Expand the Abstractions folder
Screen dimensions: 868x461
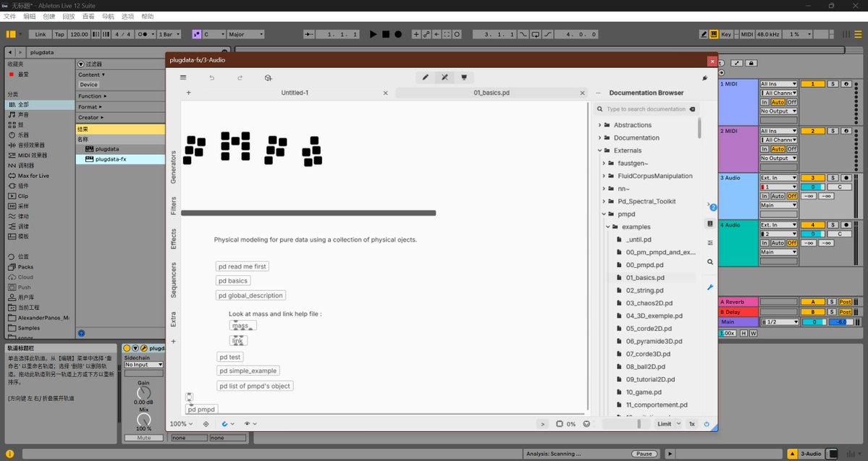pos(599,125)
